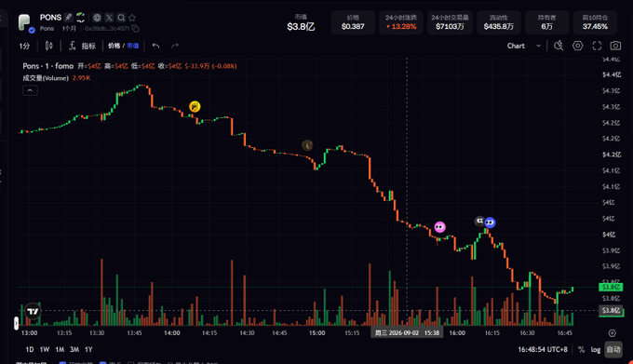This screenshot has width=633, height=364.
Task: Click the pen icon beside PONS
Action: click(69, 18)
